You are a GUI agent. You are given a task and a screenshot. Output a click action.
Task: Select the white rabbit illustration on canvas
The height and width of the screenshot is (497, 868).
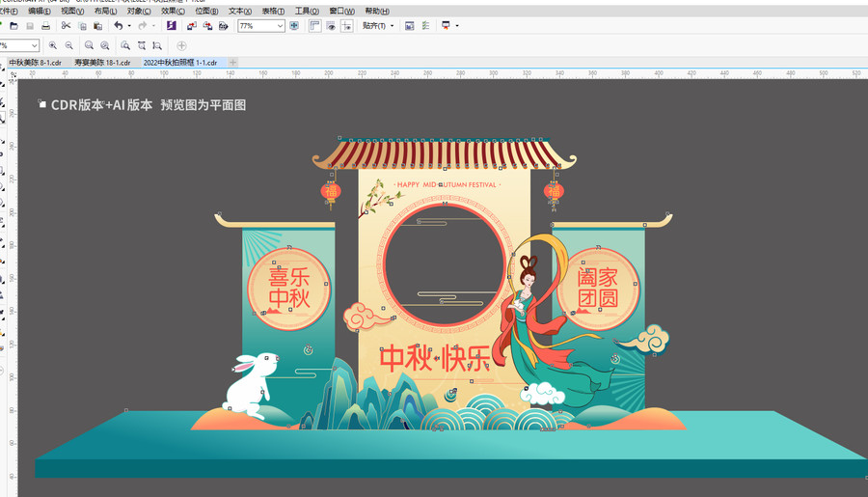253,385
